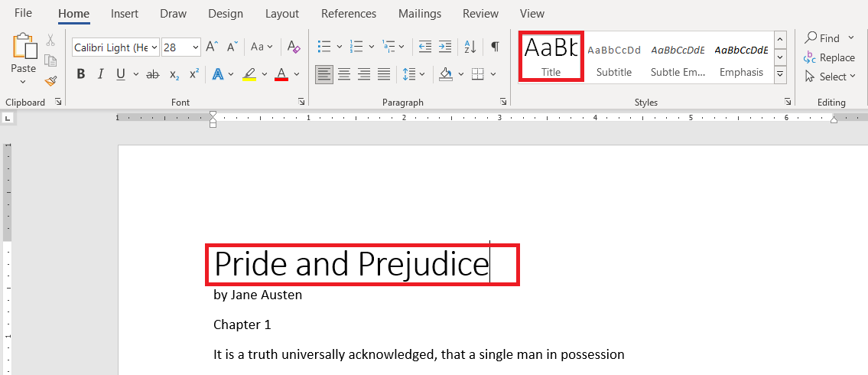Click the multilevel list icon
The width and height of the screenshot is (868, 375).
pos(388,46)
